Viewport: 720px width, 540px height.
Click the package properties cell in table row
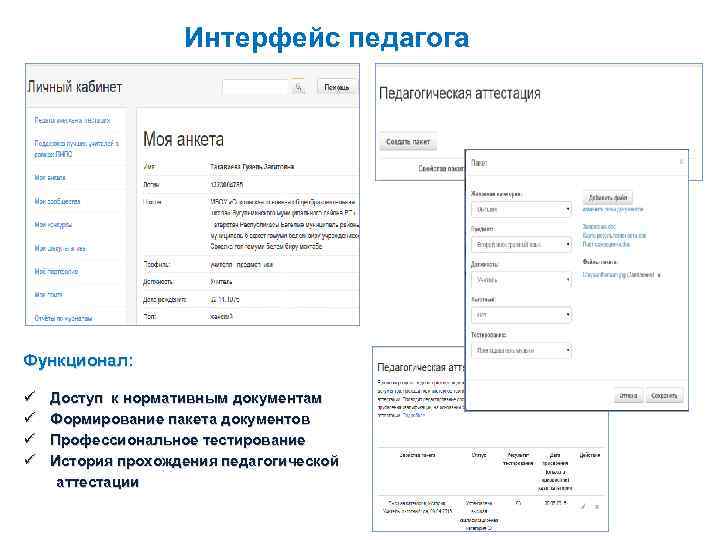click(x=417, y=506)
